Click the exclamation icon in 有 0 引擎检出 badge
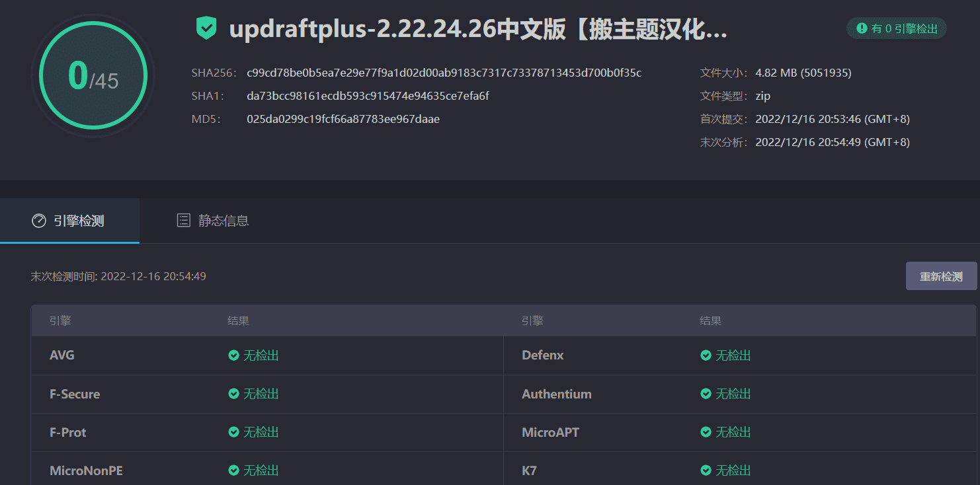980x485 pixels. pos(862,28)
